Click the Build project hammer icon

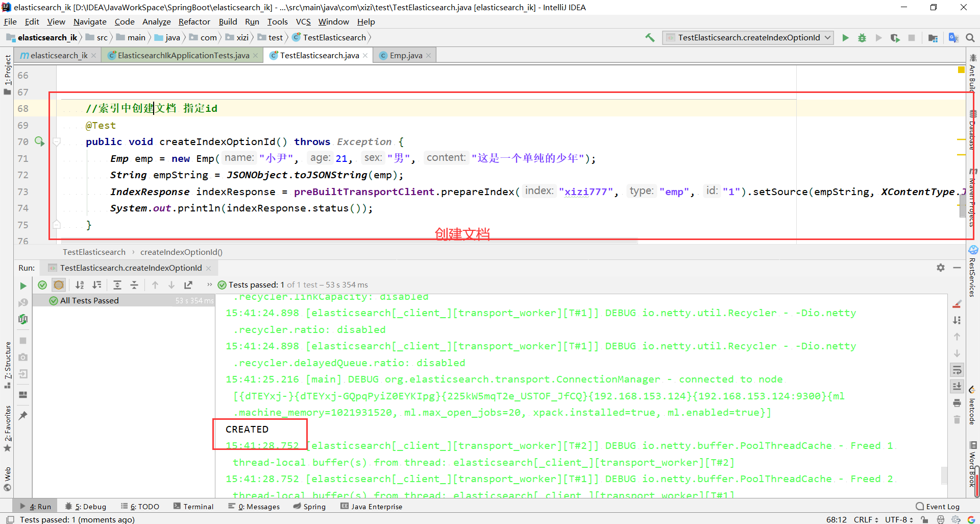650,37
